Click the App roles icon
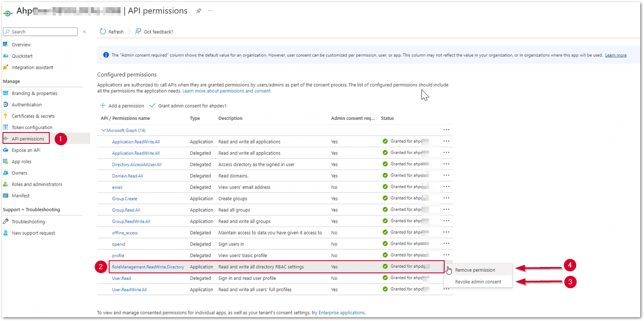Image resolution: width=644 pixels, height=321 pixels. 5,161
